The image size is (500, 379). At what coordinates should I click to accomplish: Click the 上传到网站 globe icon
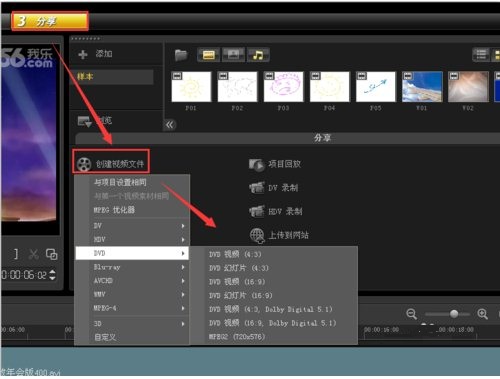coord(257,235)
